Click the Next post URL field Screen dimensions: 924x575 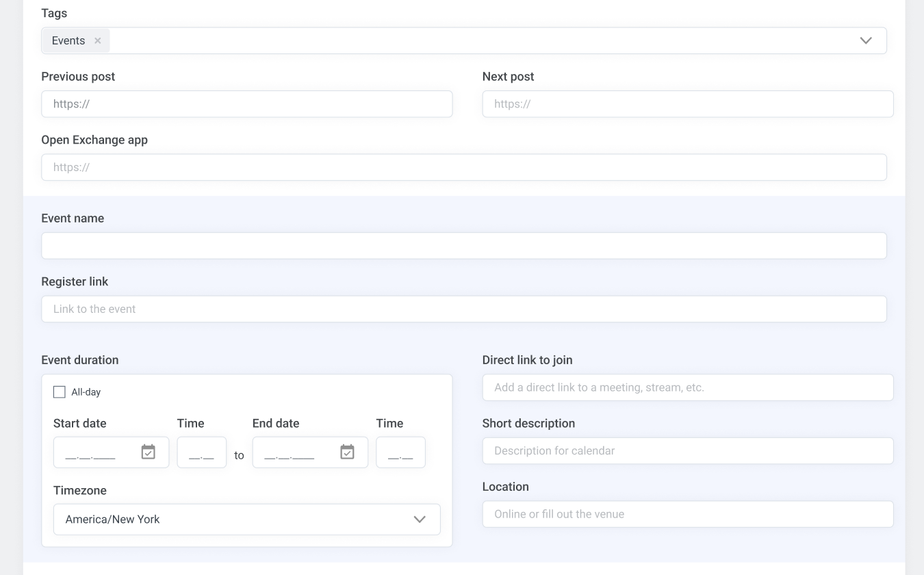pyautogui.click(x=687, y=104)
